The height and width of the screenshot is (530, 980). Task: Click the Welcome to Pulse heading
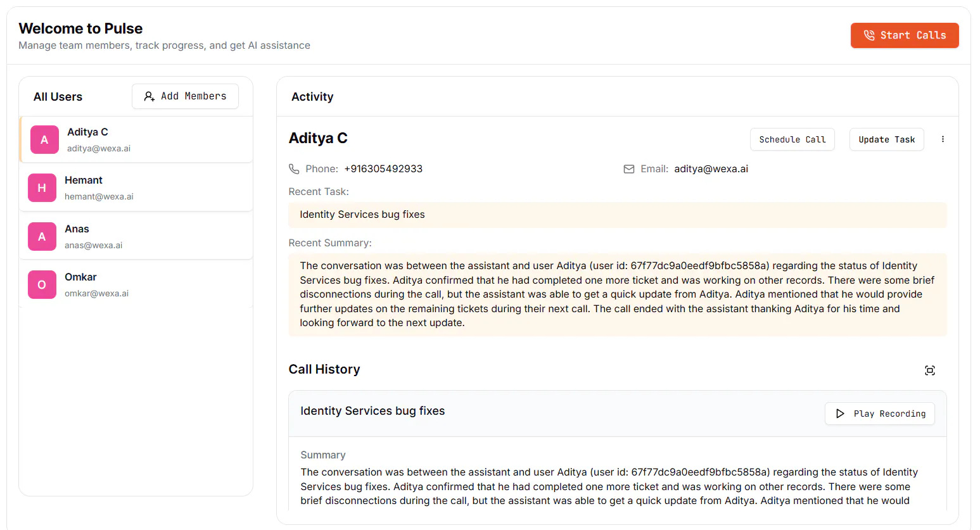80,28
